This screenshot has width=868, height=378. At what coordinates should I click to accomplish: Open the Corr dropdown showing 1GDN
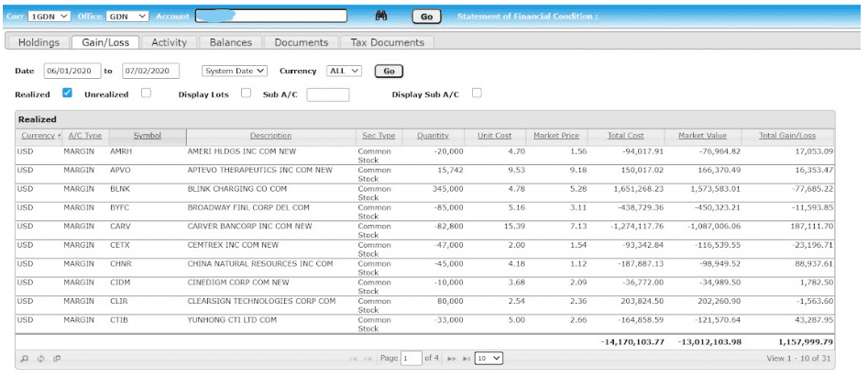(49, 17)
